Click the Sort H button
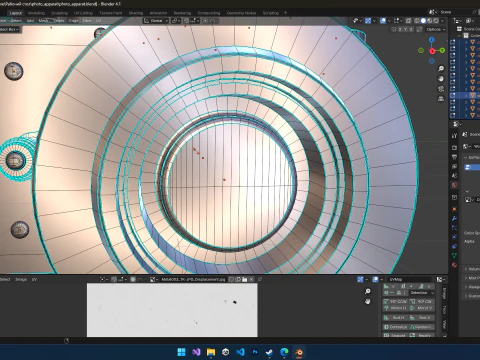 click(395, 318)
